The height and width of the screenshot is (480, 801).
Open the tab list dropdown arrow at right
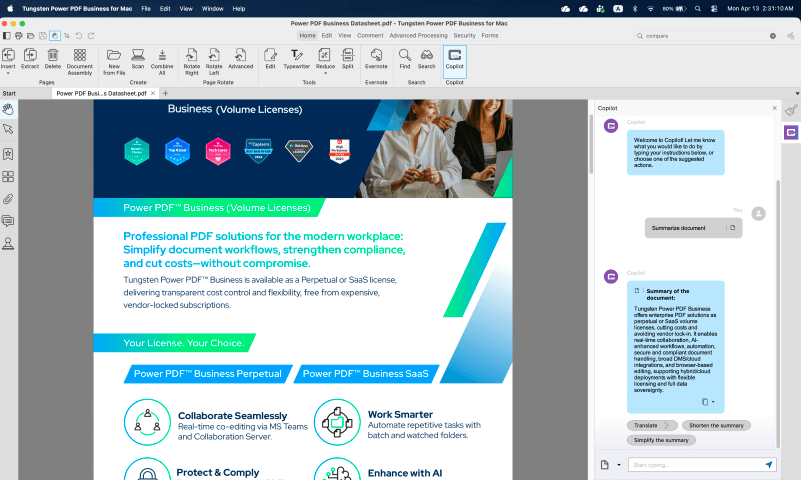pyautogui.click(x=797, y=93)
